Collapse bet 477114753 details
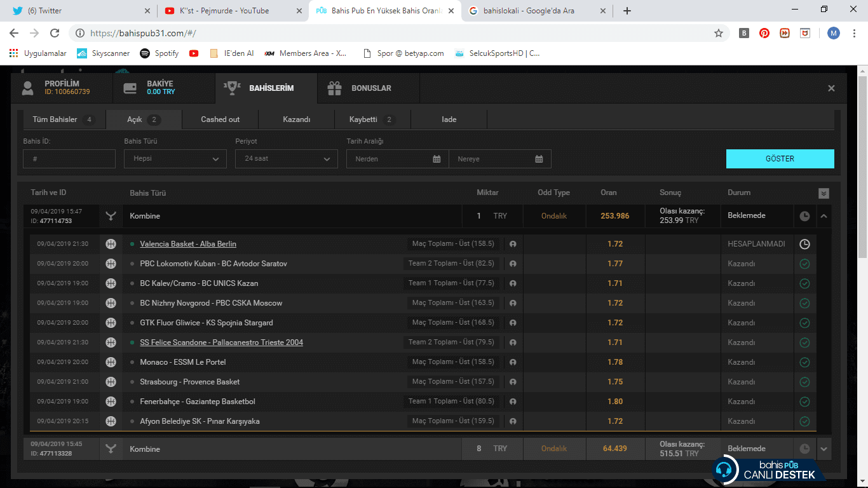868x488 pixels. 824,216
